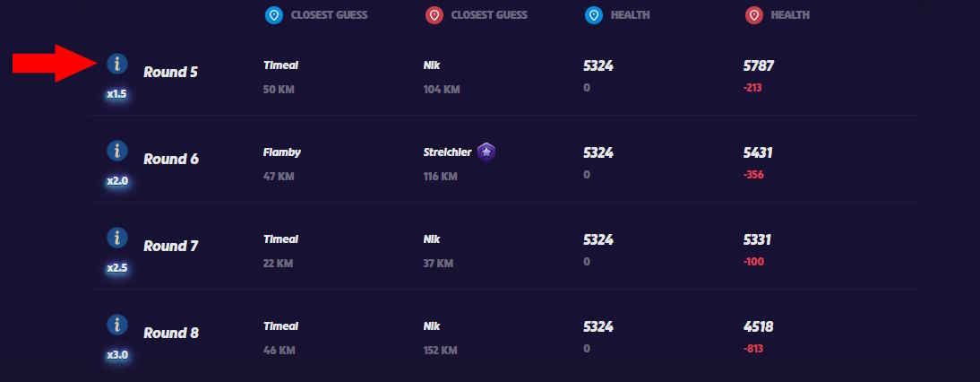Viewport: 980px width, 382px height.
Task: Open the Round 8 info icon
Action: point(117,325)
